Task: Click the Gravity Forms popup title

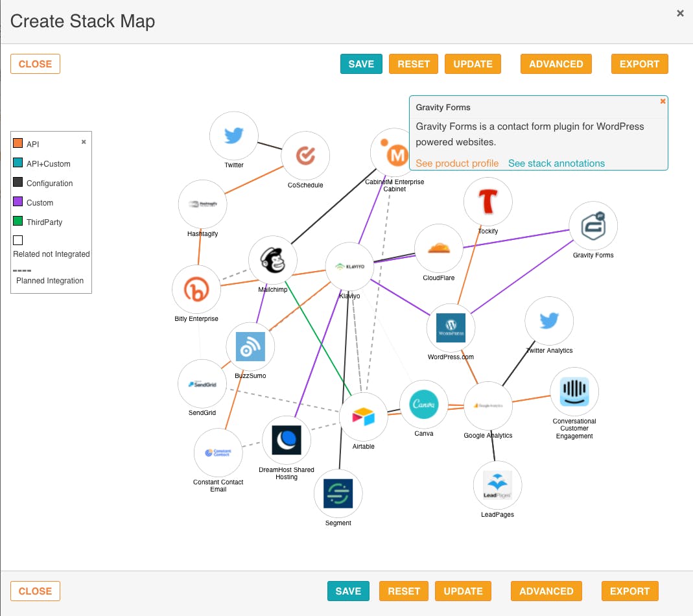Action: 443,107
